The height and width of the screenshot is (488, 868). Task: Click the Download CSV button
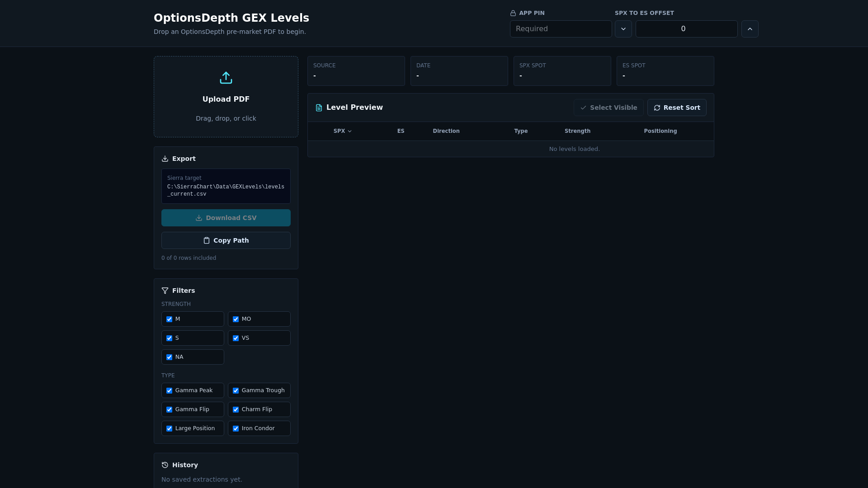pyautogui.click(x=226, y=218)
